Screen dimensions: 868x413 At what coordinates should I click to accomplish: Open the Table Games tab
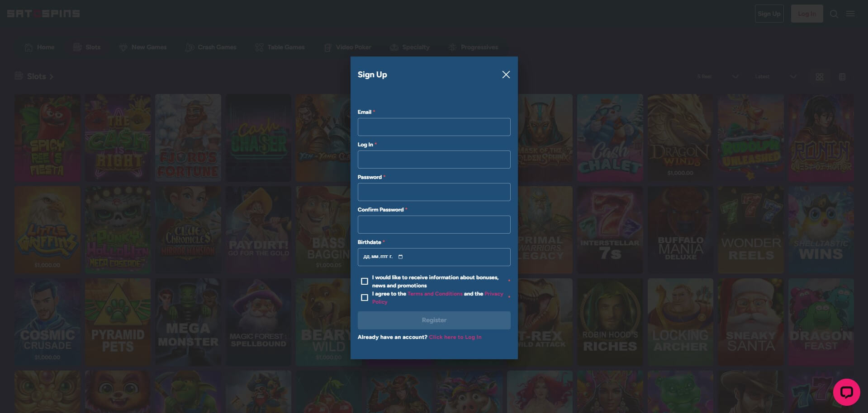tap(280, 47)
